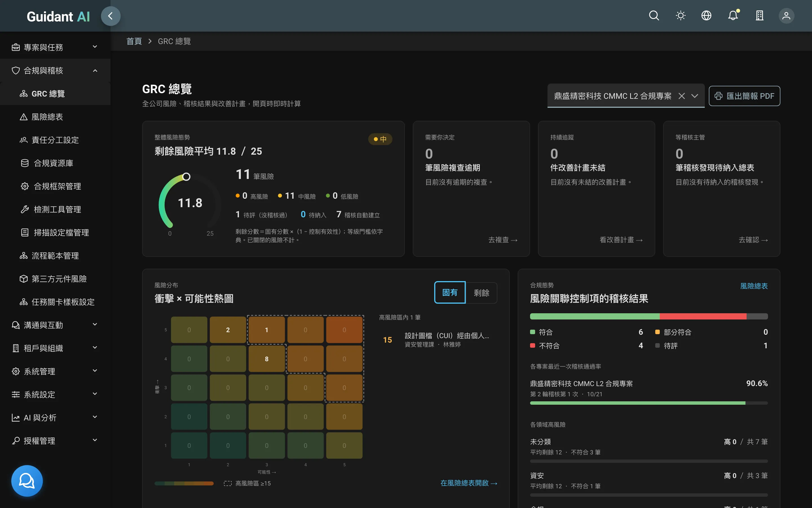Open notifications bell icon
Viewport: 812px width, 508px height.
click(733, 16)
